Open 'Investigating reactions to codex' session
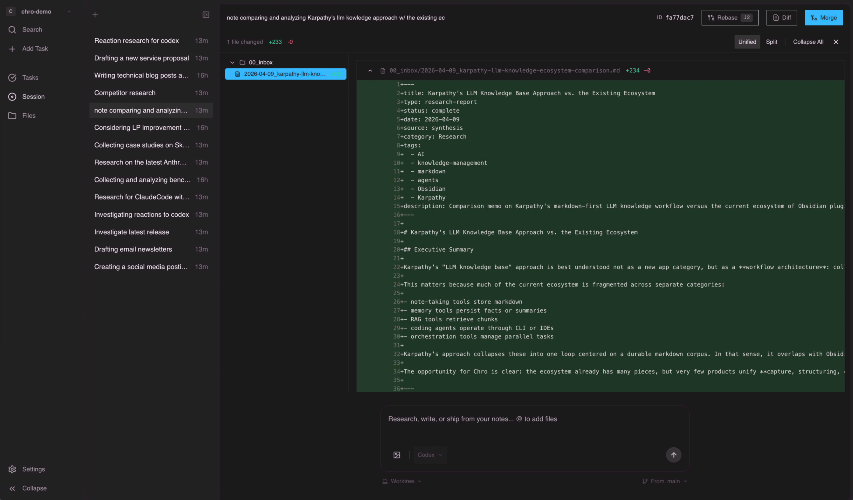Screen dimensions: 853x500 (x=151, y=215)
